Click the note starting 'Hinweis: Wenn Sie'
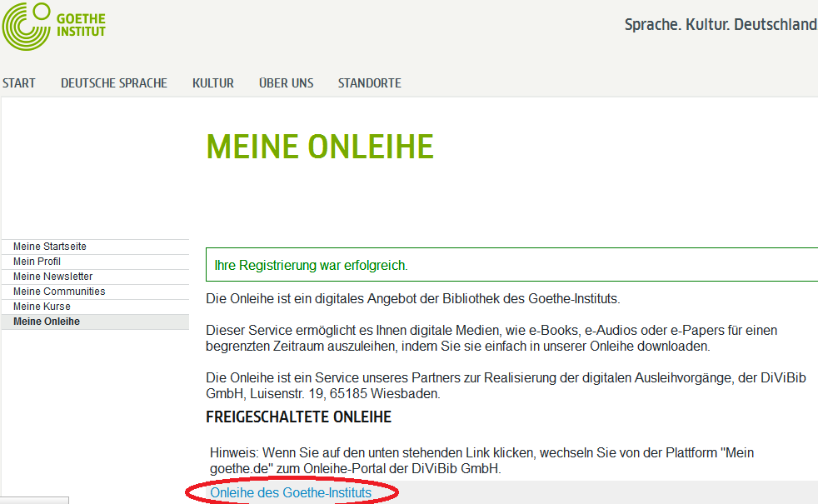 point(482,461)
